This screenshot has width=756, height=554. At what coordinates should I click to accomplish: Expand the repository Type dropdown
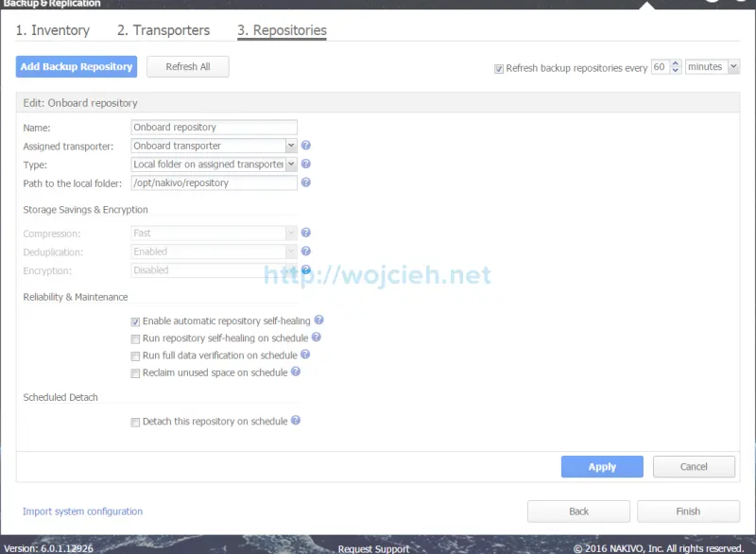[x=291, y=164]
